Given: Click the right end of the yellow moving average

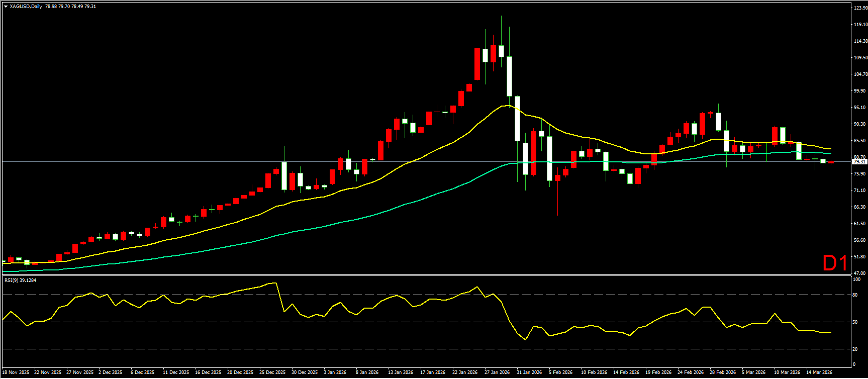Looking at the screenshot, I should point(830,149).
